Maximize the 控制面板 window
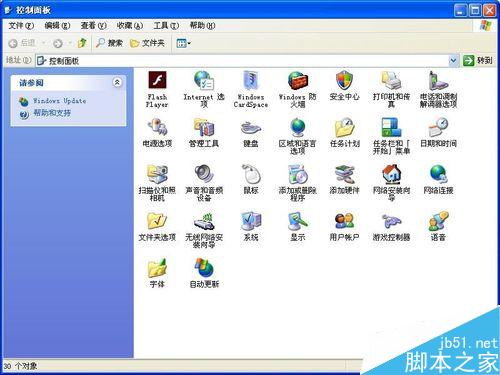This screenshot has height=375, width=500. [x=475, y=10]
